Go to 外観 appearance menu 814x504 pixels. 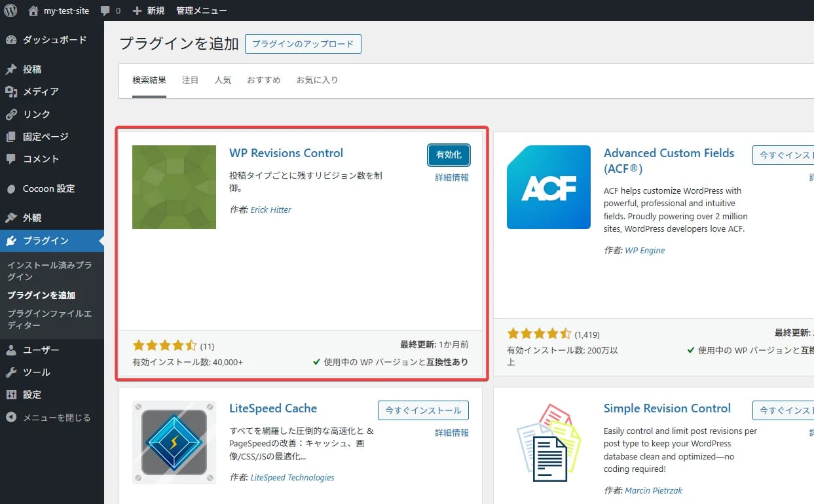pyautogui.click(x=32, y=218)
